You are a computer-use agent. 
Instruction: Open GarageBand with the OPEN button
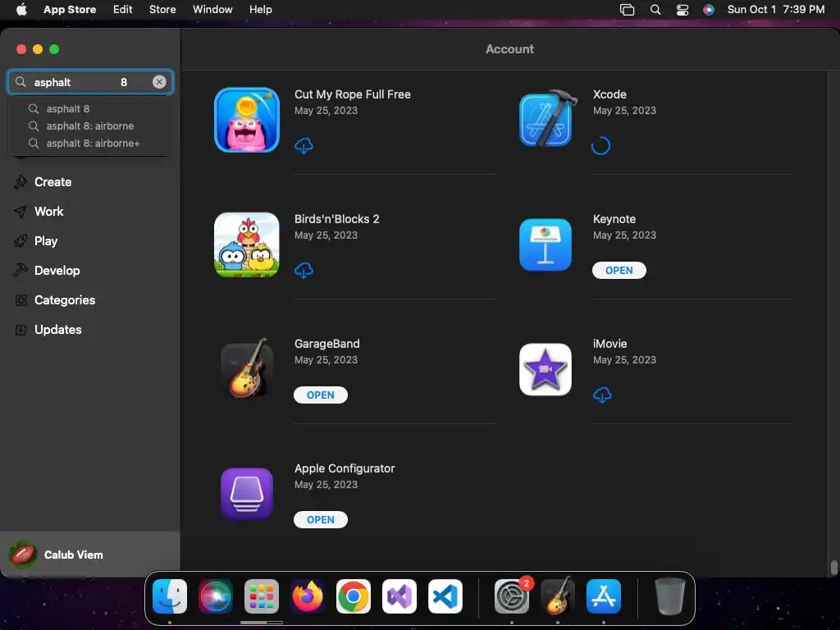(321, 395)
